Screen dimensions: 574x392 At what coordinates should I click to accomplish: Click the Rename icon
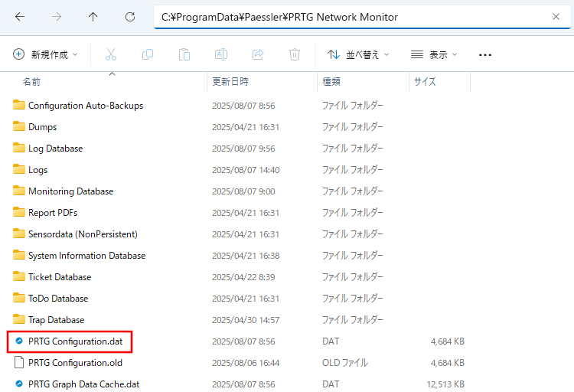click(x=221, y=54)
